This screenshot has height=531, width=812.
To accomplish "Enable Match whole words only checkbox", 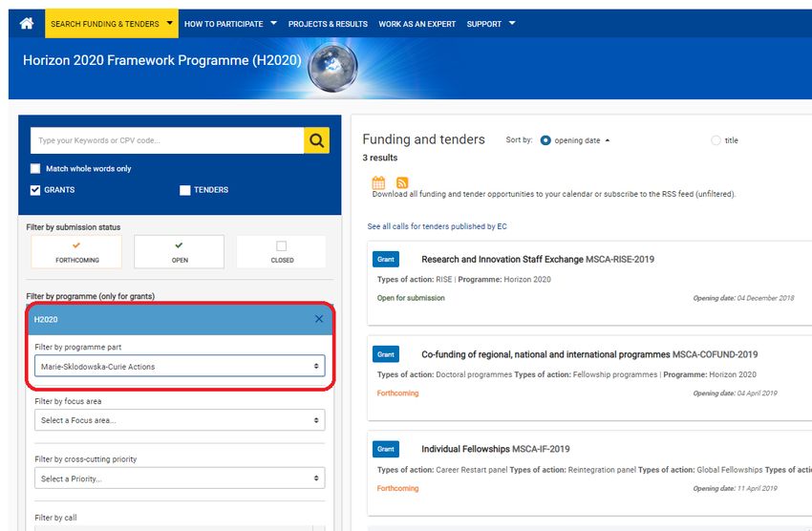I will tap(36, 169).
